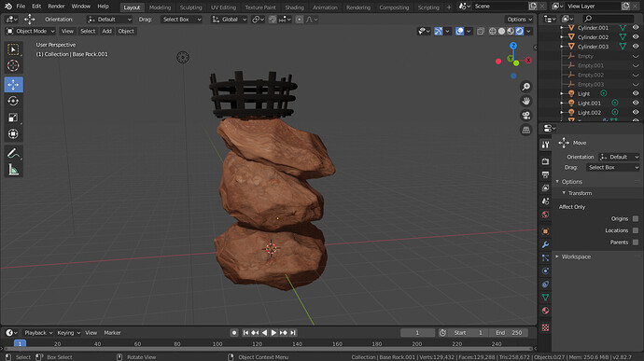Enable the Locations checkbox
This screenshot has height=361, width=644.
[x=636, y=230]
